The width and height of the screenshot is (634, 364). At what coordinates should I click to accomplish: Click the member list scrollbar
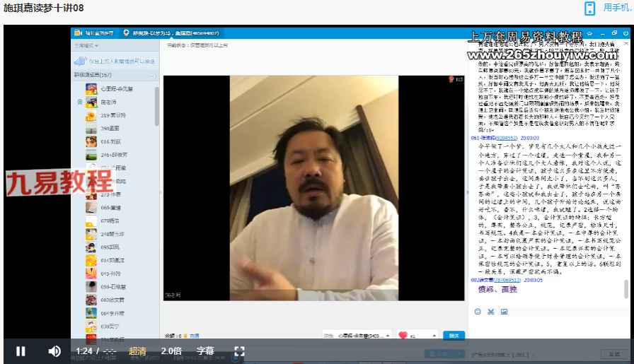coord(157,106)
